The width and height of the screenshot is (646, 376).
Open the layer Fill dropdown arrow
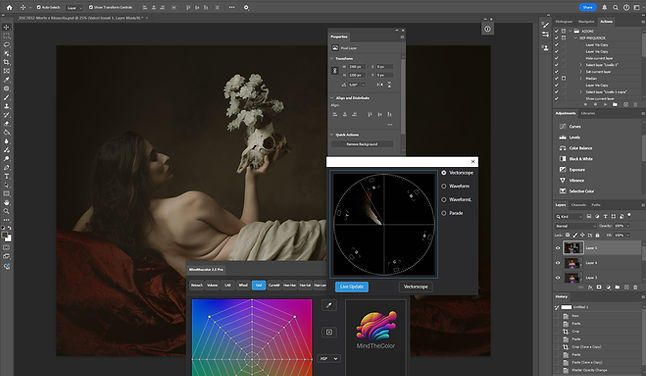(627, 235)
